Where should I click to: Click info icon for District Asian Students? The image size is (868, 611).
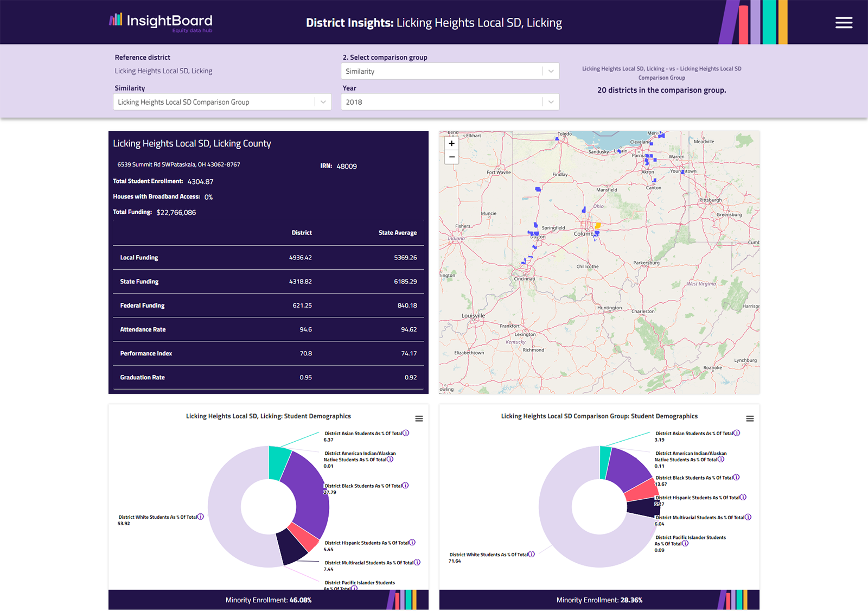(x=406, y=433)
